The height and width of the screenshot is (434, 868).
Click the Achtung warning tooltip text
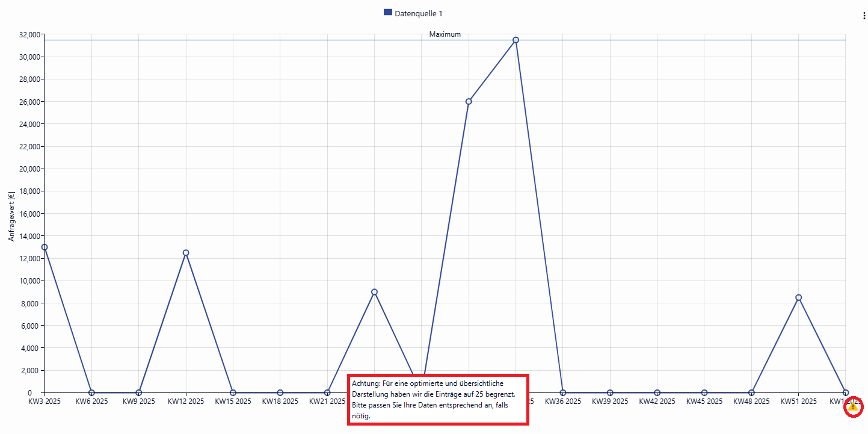point(437,399)
